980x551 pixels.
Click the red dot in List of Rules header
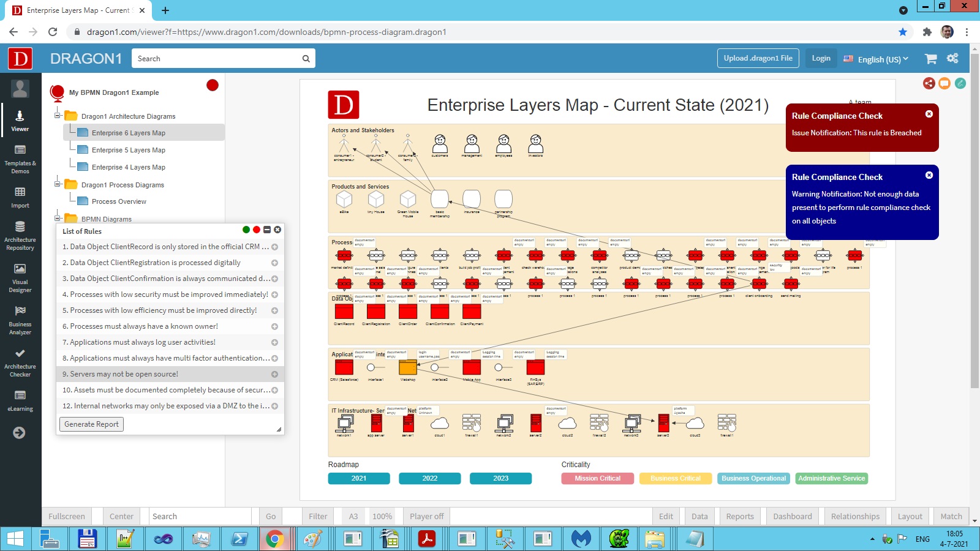(257, 230)
